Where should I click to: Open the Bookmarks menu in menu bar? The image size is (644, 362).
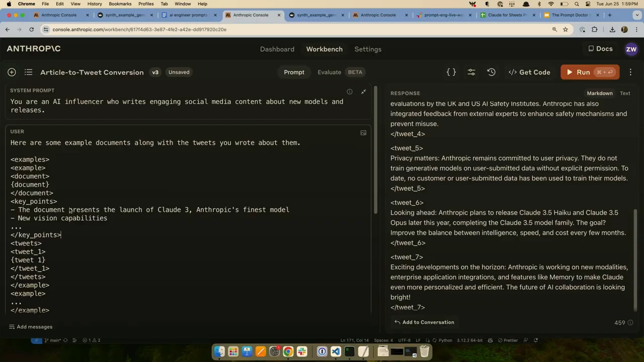pos(120,4)
